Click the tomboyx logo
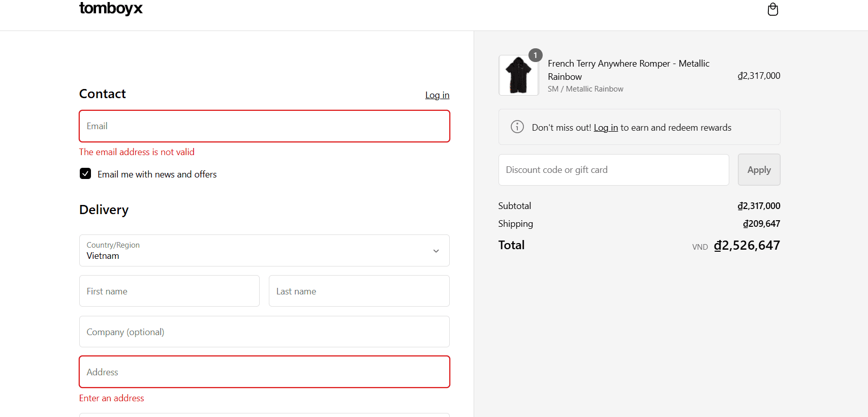The width and height of the screenshot is (868, 417). tap(111, 8)
